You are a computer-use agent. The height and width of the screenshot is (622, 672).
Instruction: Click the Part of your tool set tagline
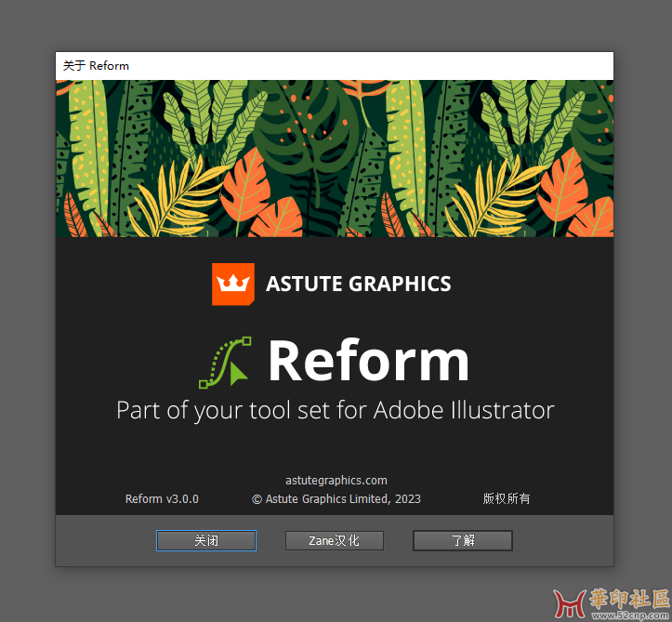pos(336,411)
